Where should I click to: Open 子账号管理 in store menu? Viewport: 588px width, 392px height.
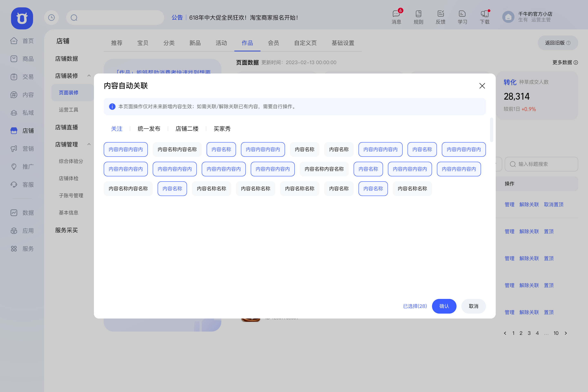[71, 196]
